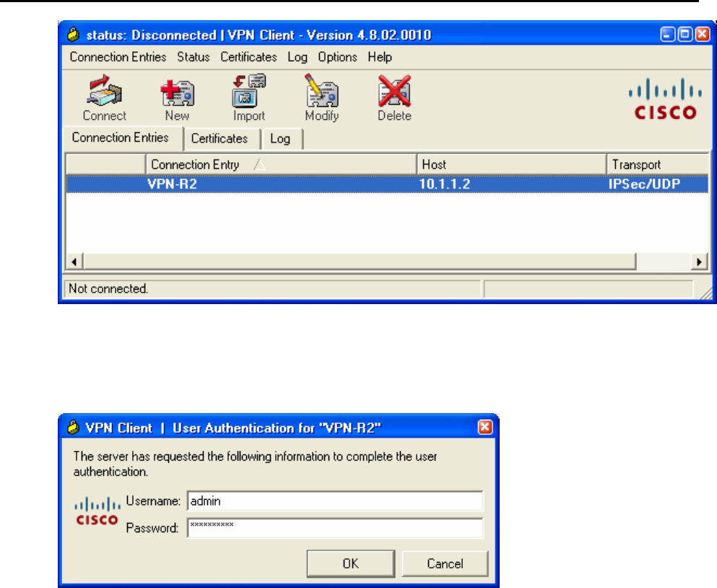Select the VPN-R2 connection entry

(387, 184)
